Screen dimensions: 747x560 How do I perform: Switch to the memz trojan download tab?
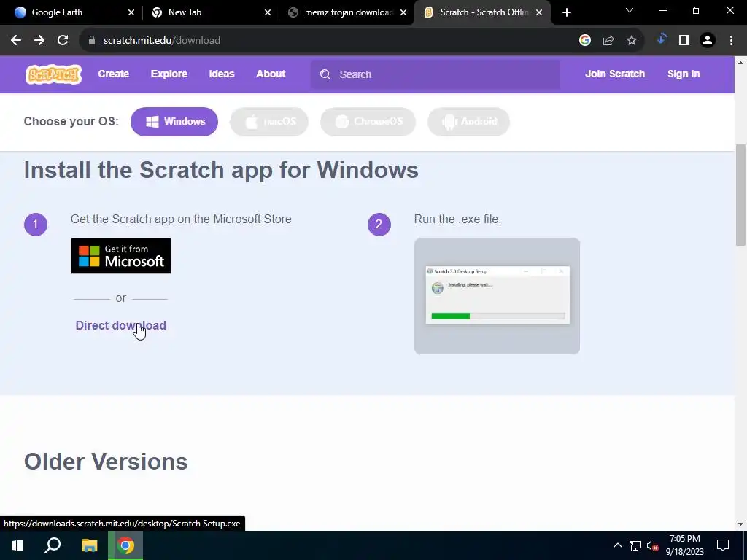pos(345,12)
